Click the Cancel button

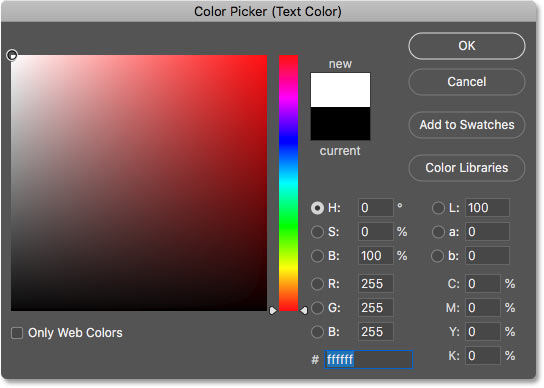pos(467,82)
